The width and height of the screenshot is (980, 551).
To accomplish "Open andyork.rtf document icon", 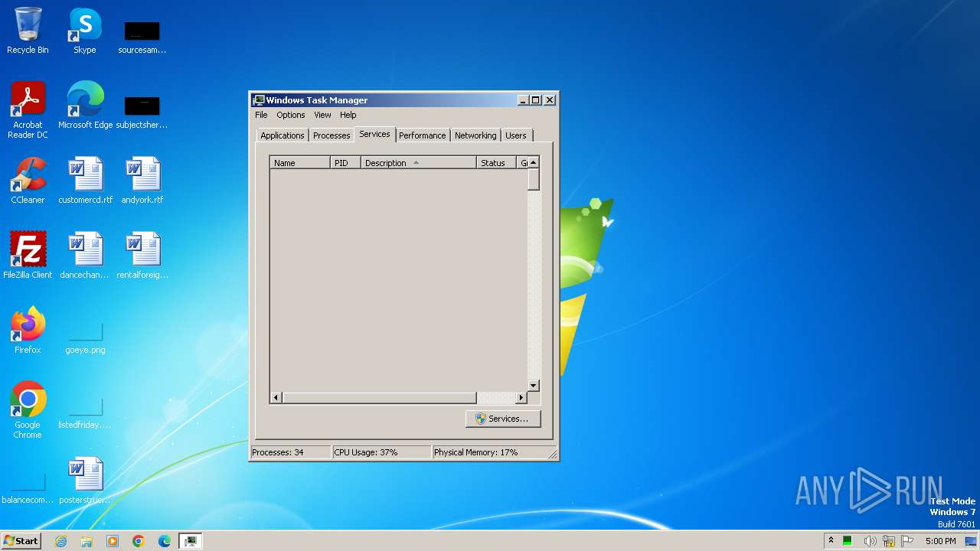I will click(142, 181).
